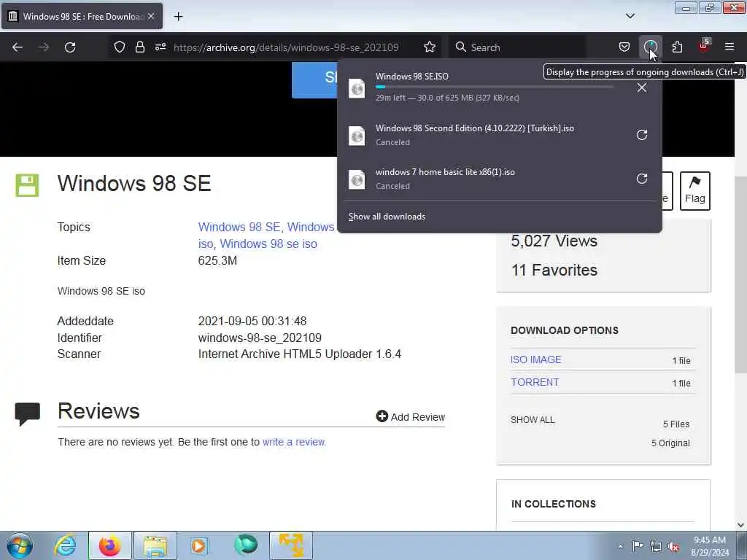This screenshot has width=747, height=560.
Task: Open the Extensions puzzle icon
Action: [x=677, y=47]
